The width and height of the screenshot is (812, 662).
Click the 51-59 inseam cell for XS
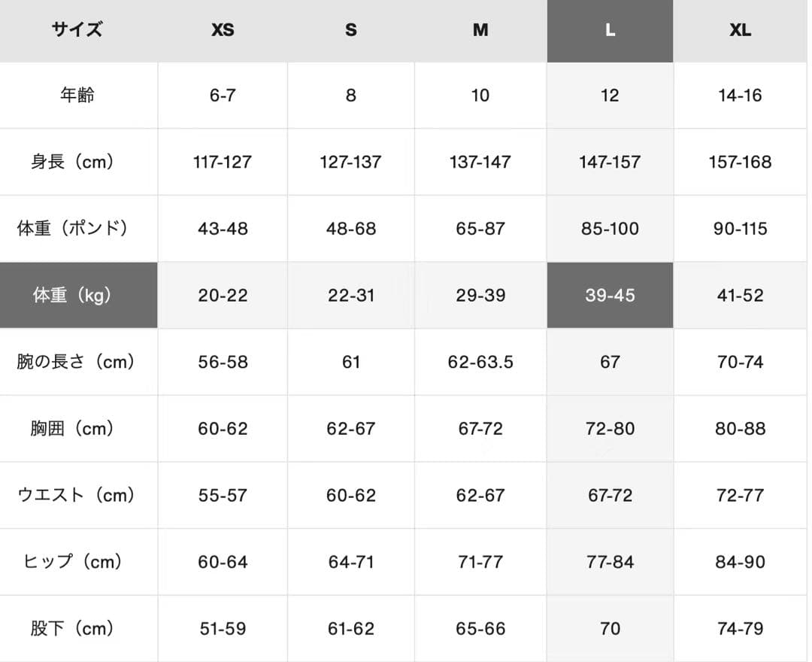pyautogui.click(x=223, y=628)
